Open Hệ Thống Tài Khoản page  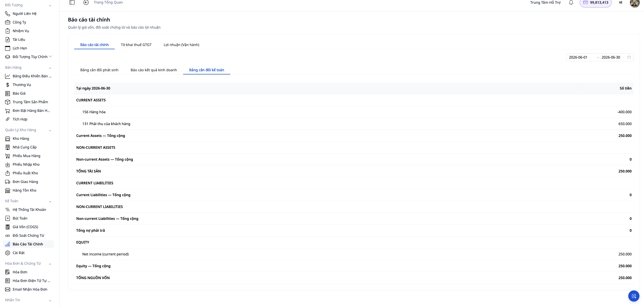pos(29,210)
